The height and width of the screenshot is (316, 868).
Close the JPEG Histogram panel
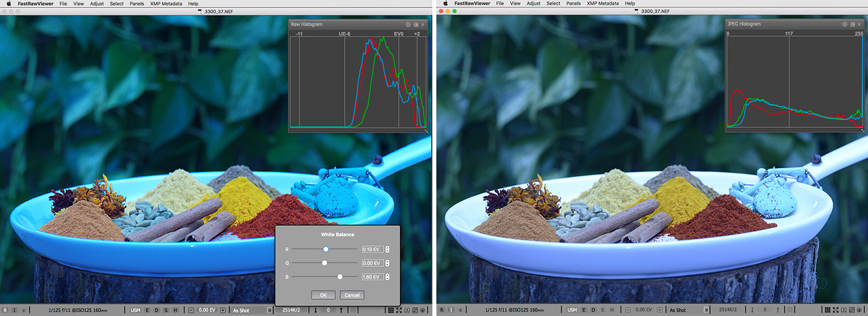(x=859, y=24)
